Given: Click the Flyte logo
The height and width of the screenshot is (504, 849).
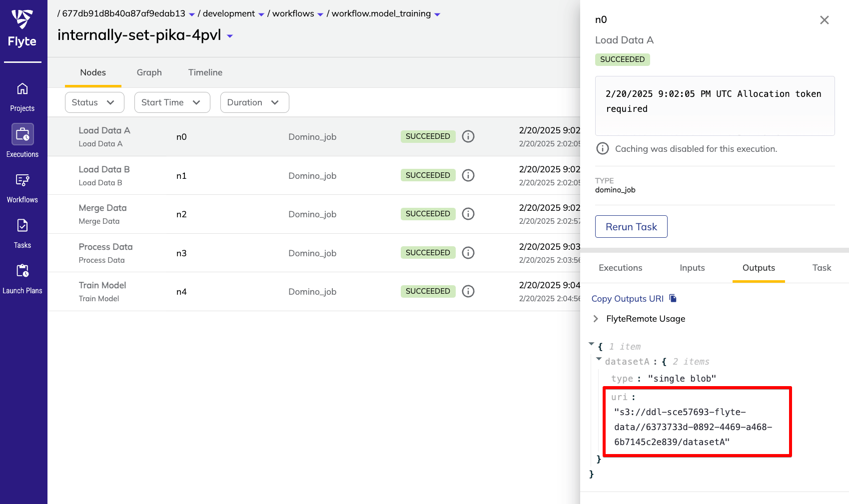Looking at the screenshot, I should 22,28.
